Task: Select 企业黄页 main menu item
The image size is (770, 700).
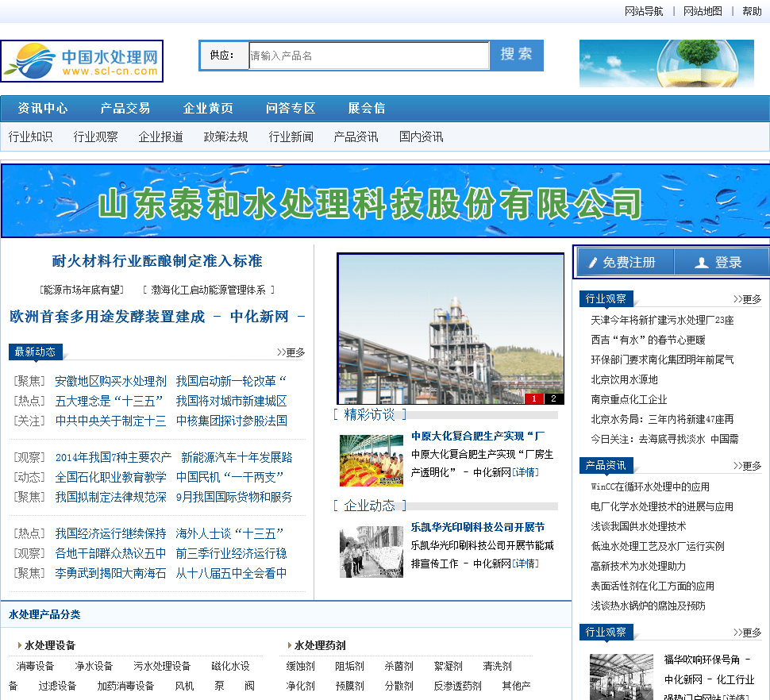Action: (x=208, y=108)
